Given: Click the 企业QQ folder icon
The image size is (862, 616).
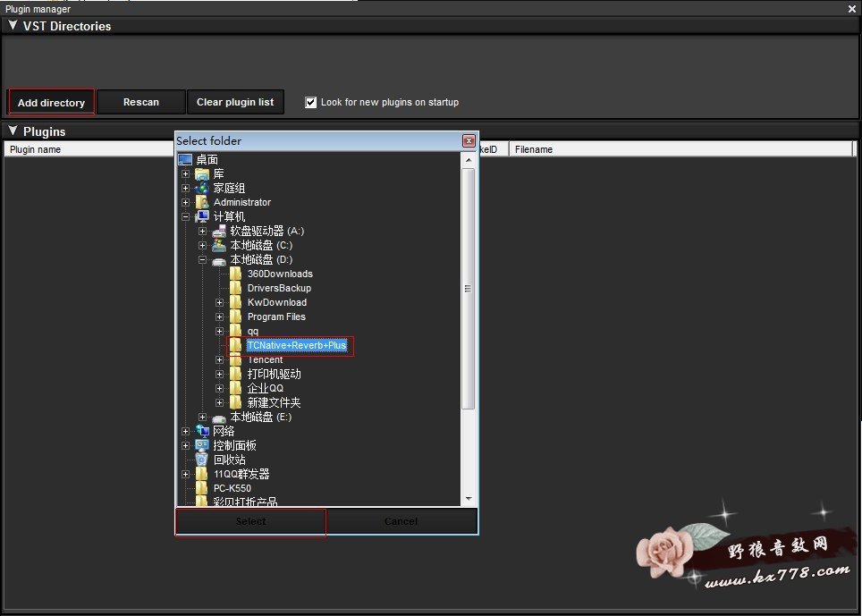Looking at the screenshot, I should click(x=235, y=388).
